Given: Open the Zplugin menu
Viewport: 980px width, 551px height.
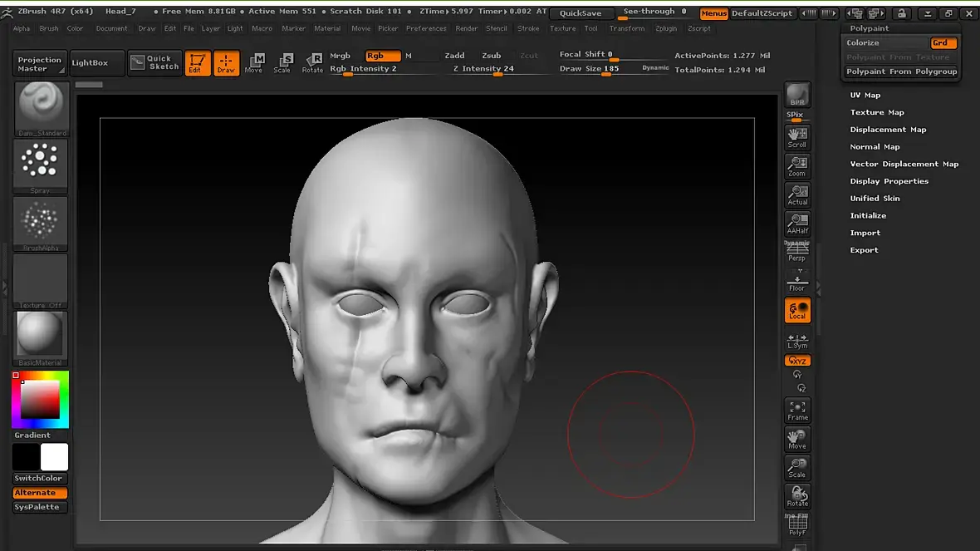Looking at the screenshot, I should coord(665,28).
